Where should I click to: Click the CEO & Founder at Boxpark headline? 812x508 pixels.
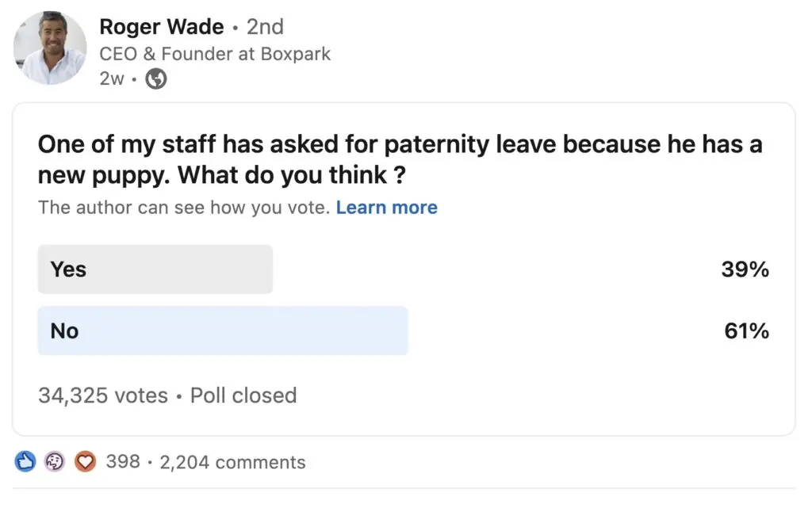[215, 54]
